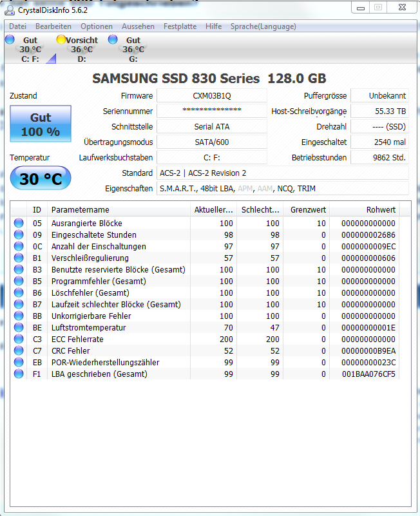Click the status orb of CRC Fehler row
This screenshot has width=420, height=516.
coord(19,351)
